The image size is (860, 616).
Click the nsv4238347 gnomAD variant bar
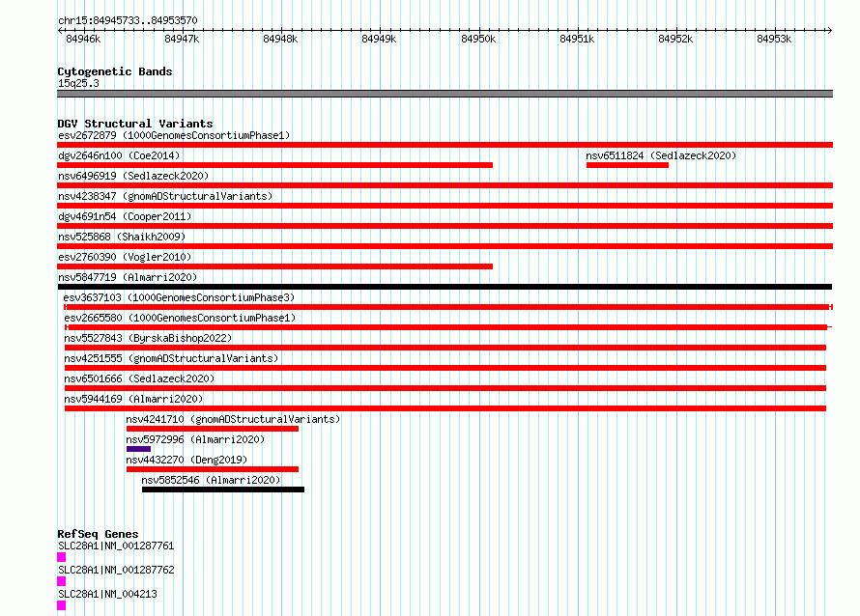(x=444, y=206)
